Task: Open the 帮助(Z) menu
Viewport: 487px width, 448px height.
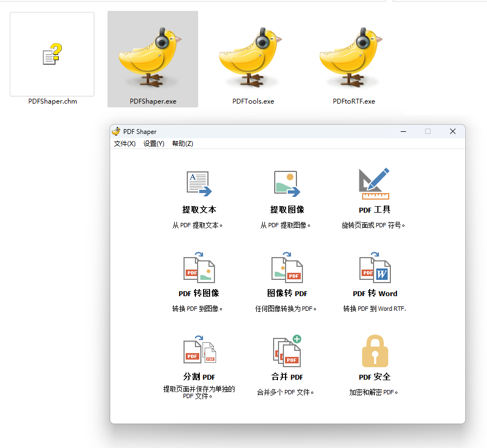Action: click(x=182, y=144)
